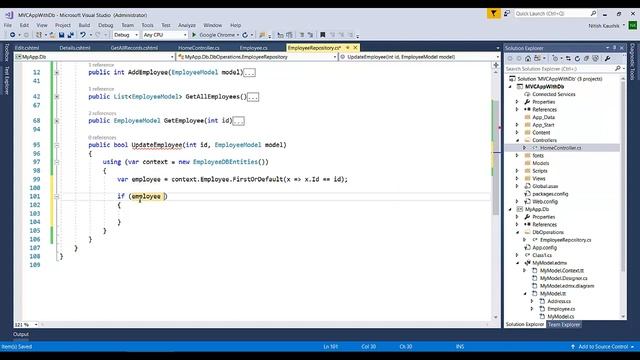
Task: Open the Debug menu
Action: (105, 25)
